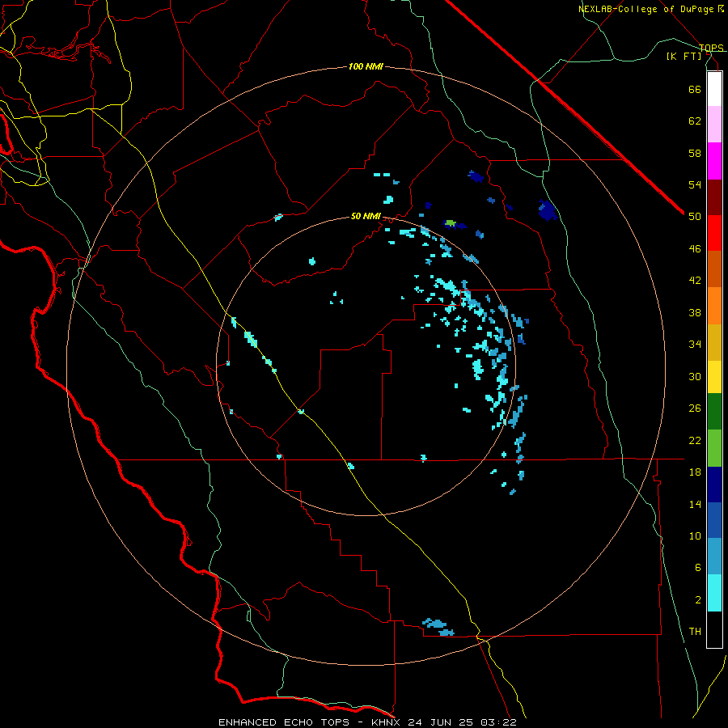This screenshot has width=728, height=728.
Task: Click the light pink legend swatch
Action: click(x=714, y=124)
